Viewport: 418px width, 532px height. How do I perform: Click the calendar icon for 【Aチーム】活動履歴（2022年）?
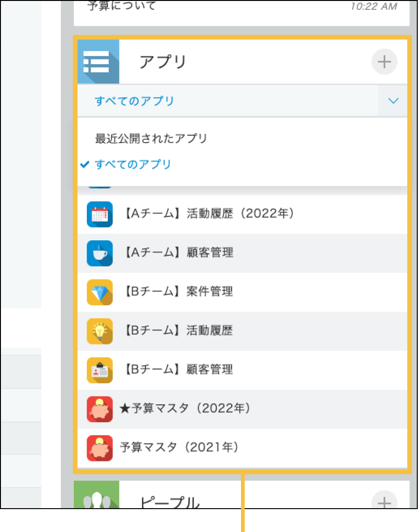pyautogui.click(x=99, y=214)
